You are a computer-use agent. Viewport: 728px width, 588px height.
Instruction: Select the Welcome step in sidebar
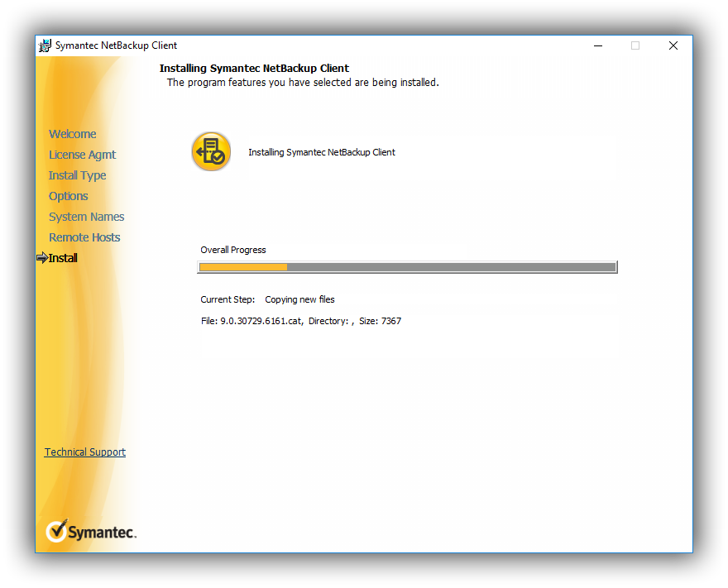[73, 134]
